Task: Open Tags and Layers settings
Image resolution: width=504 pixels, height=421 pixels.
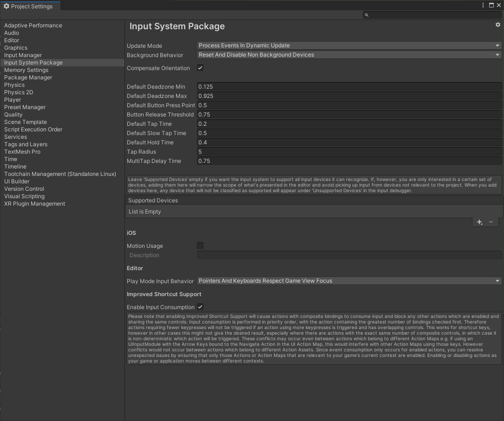Action: coord(26,144)
